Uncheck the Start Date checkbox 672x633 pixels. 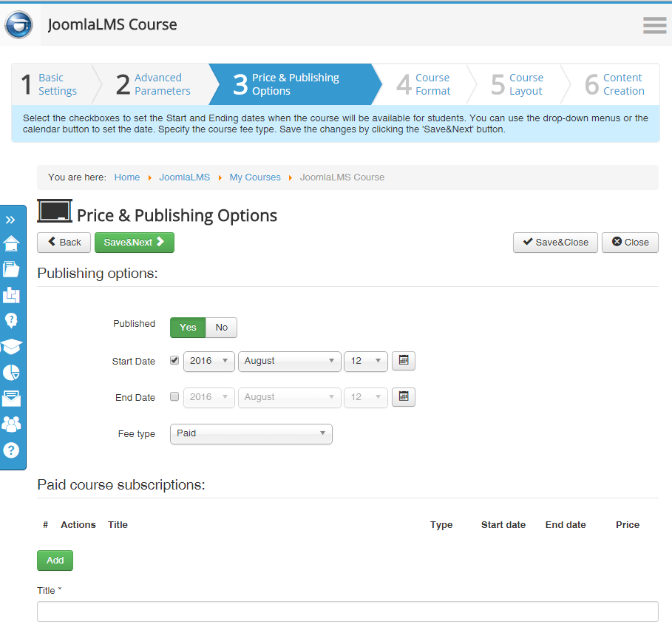point(174,360)
